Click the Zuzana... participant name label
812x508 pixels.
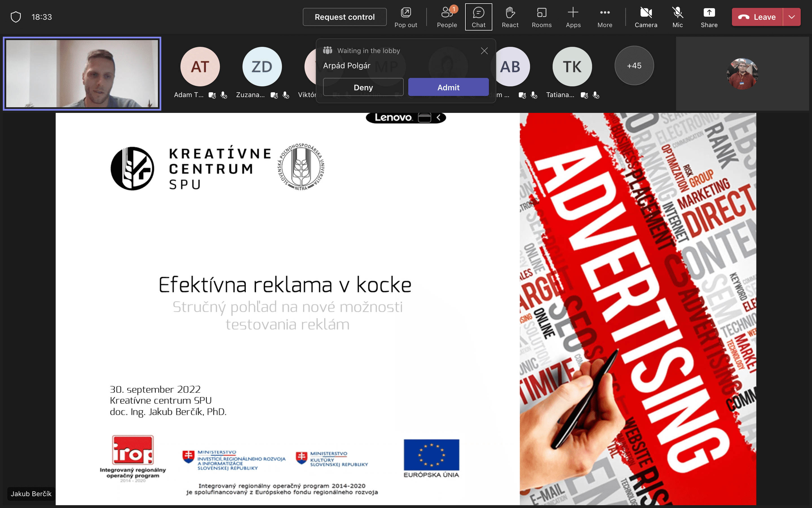[250, 95]
